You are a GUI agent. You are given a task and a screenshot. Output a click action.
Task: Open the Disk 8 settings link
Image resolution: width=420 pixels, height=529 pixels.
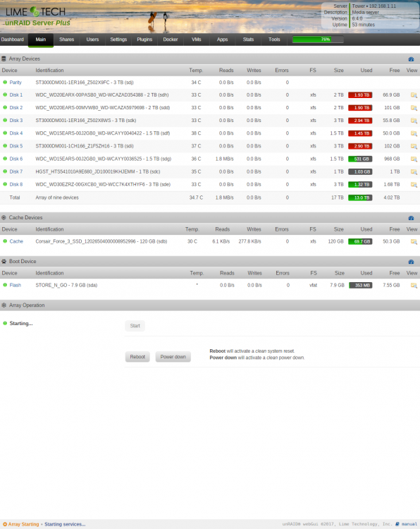coord(16,185)
